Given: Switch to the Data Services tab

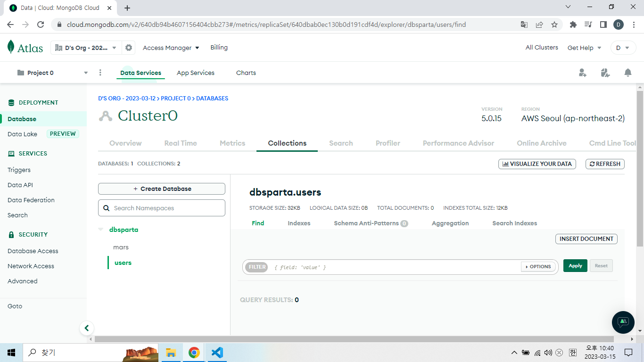Looking at the screenshot, I should [140, 73].
